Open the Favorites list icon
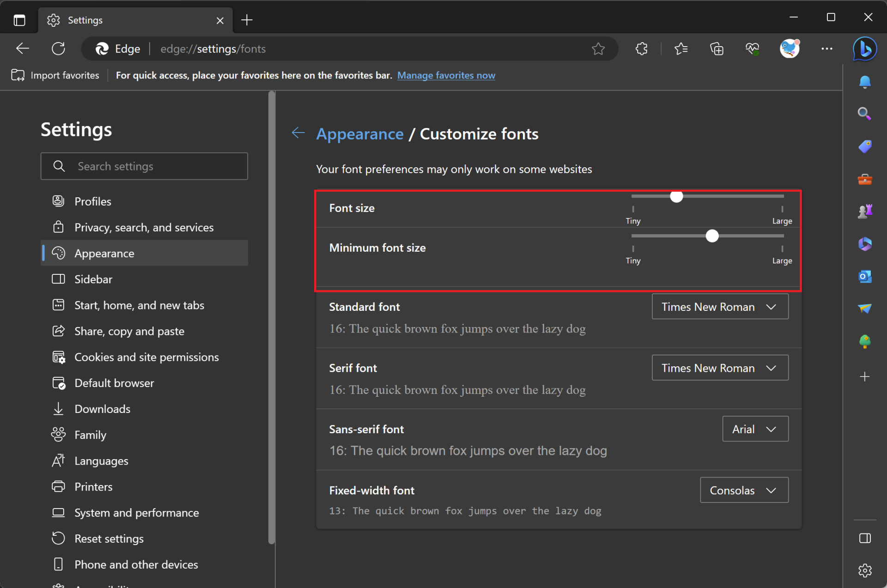This screenshot has width=887, height=588. pyautogui.click(x=681, y=48)
